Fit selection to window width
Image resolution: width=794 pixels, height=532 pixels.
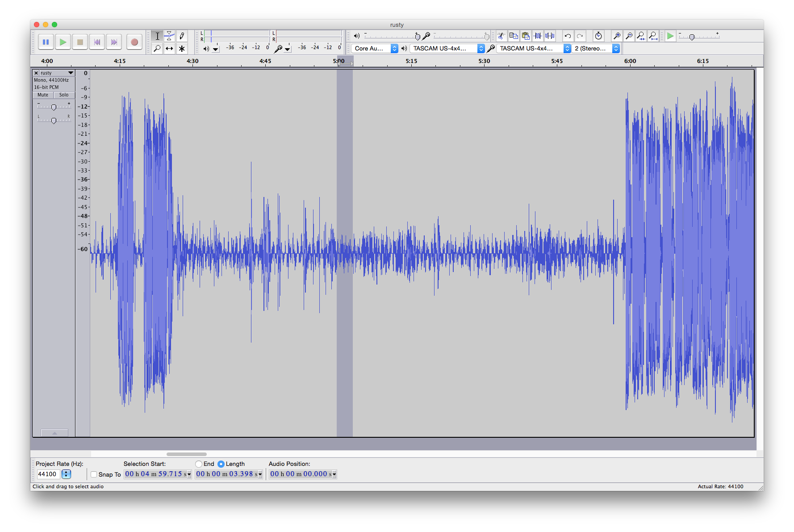point(641,36)
